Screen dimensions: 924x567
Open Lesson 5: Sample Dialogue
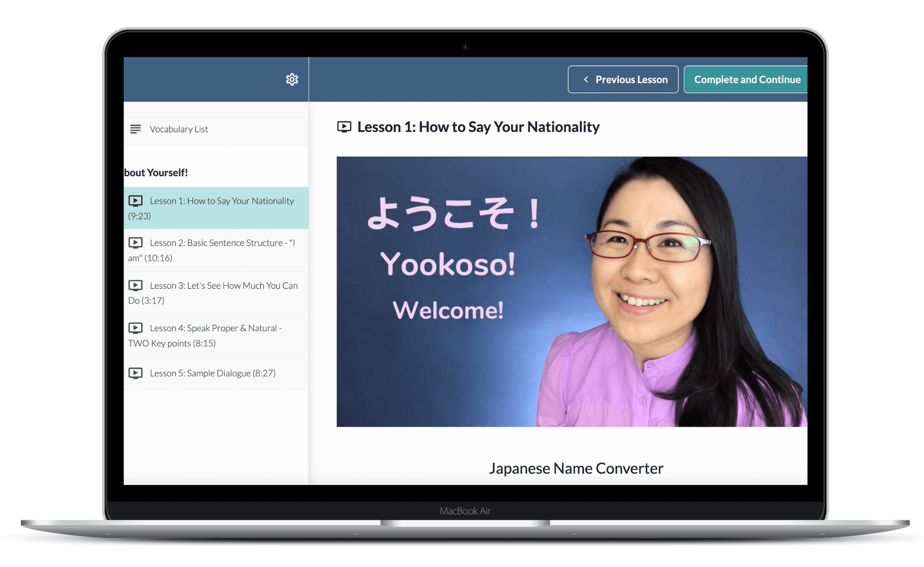[216, 373]
